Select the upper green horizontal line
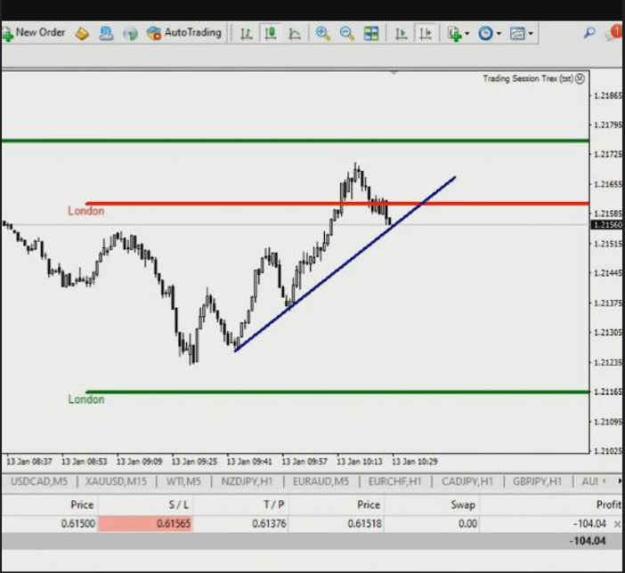The height and width of the screenshot is (573, 625). (x=295, y=141)
